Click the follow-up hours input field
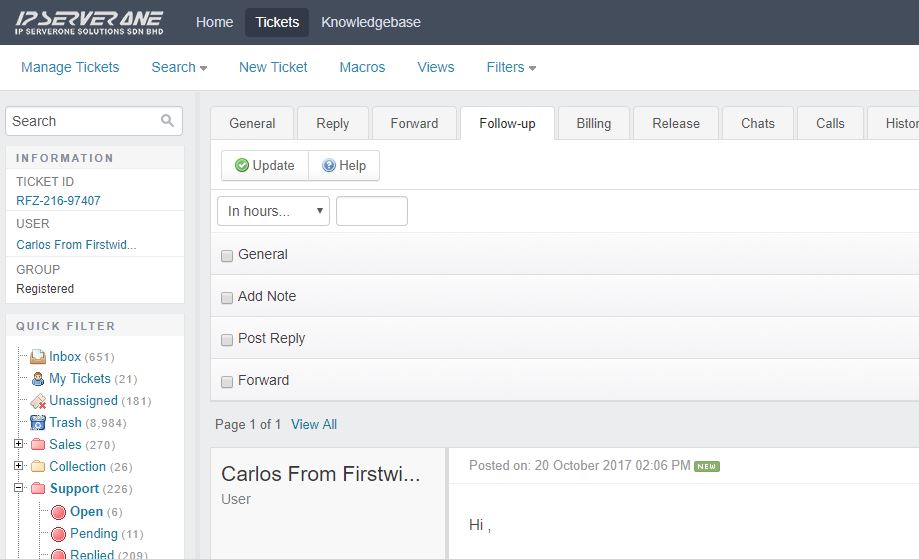This screenshot has width=919, height=559. pyautogui.click(x=371, y=211)
